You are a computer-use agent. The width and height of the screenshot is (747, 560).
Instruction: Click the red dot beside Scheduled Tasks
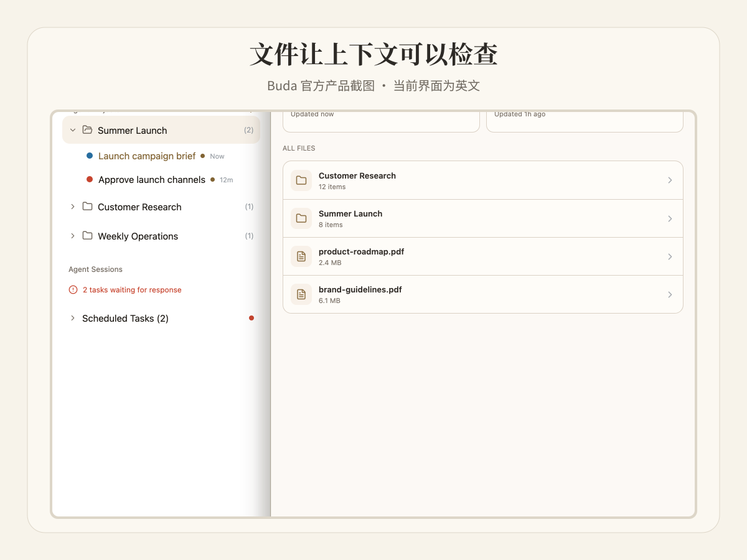pyautogui.click(x=251, y=318)
